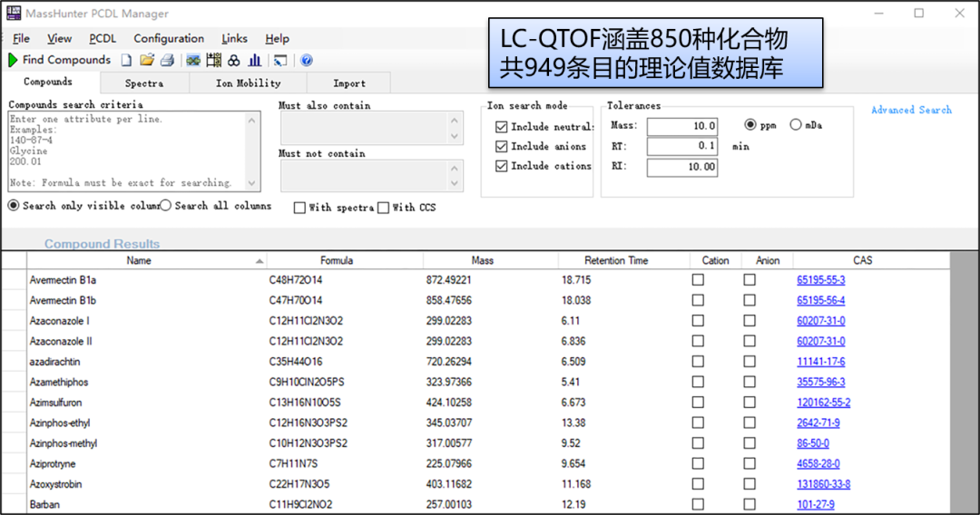
Task: Select ppm mass tolerance unit
Action: coord(750,125)
